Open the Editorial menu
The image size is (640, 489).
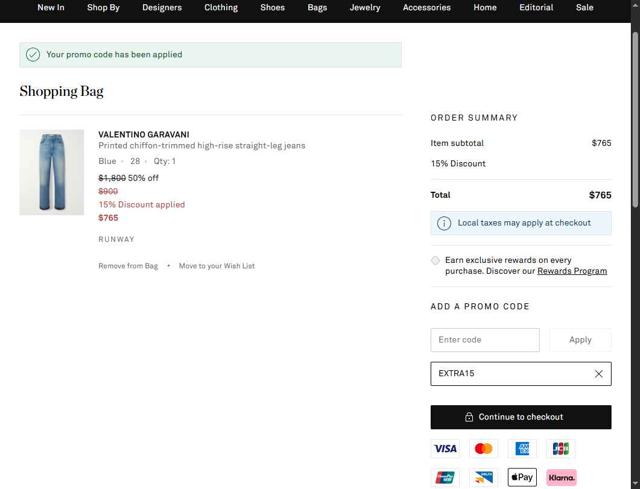[536, 7]
